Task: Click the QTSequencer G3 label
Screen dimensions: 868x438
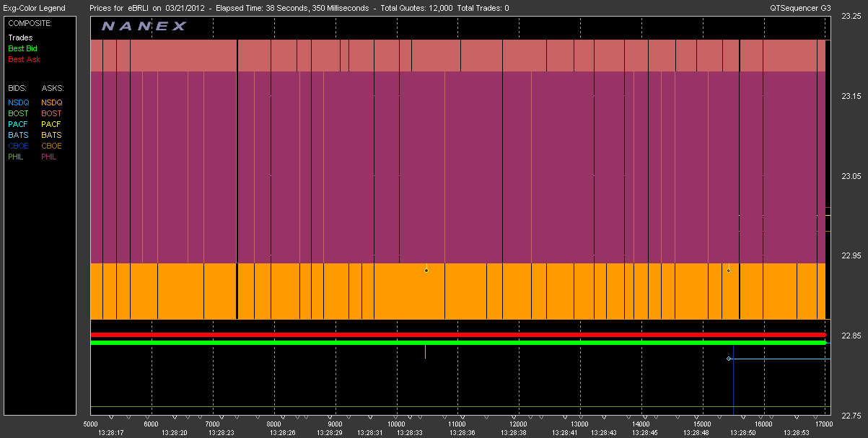Action: click(x=802, y=8)
